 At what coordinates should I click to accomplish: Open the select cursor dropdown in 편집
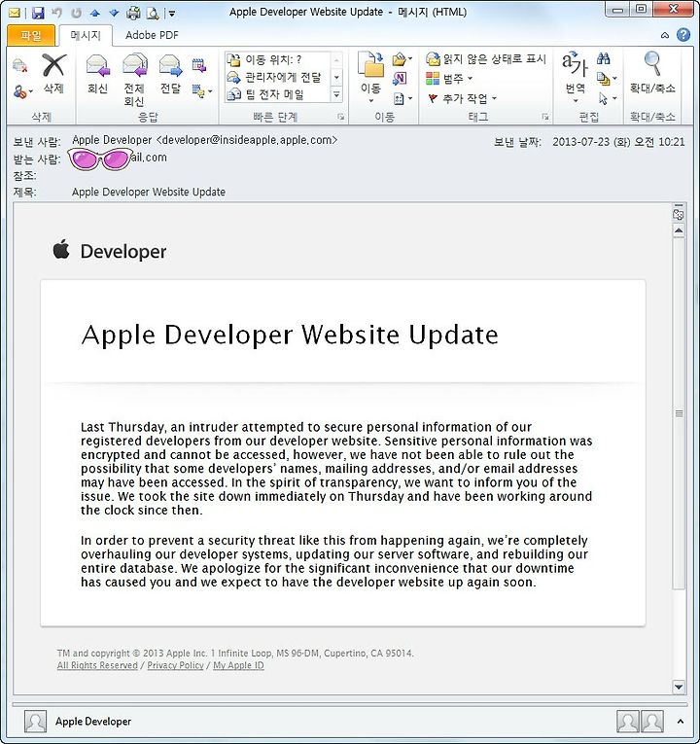[x=607, y=98]
